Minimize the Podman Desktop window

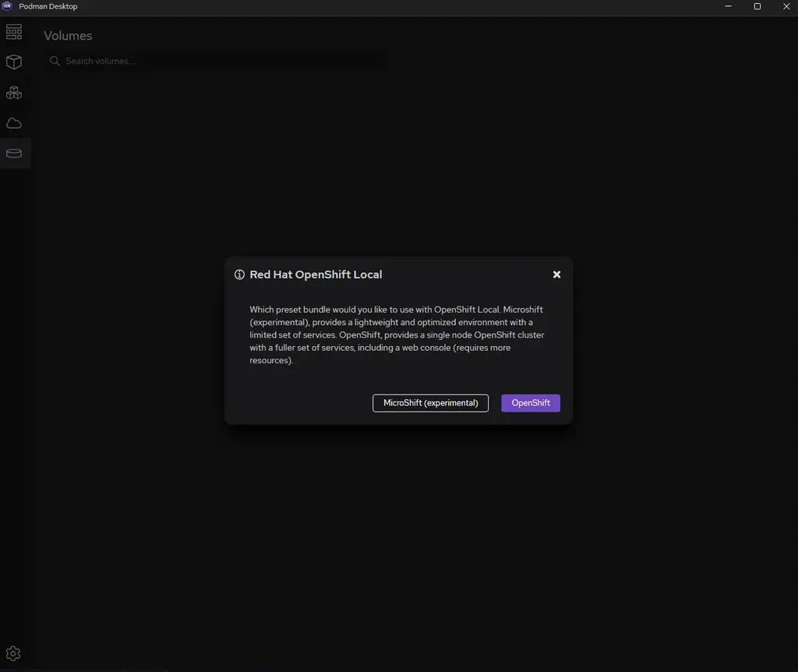tap(729, 6)
